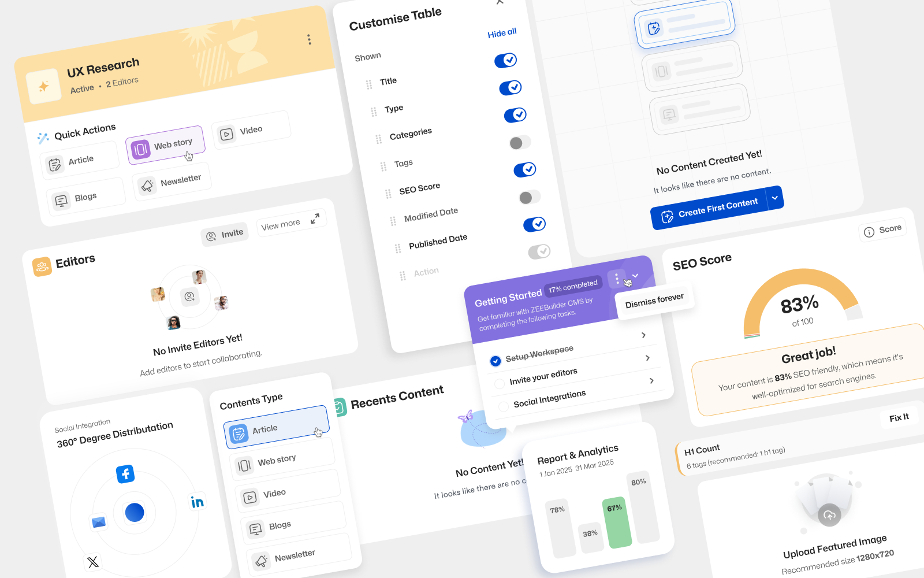Click the Hide all link
The height and width of the screenshot is (578, 924).
pos(501,32)
